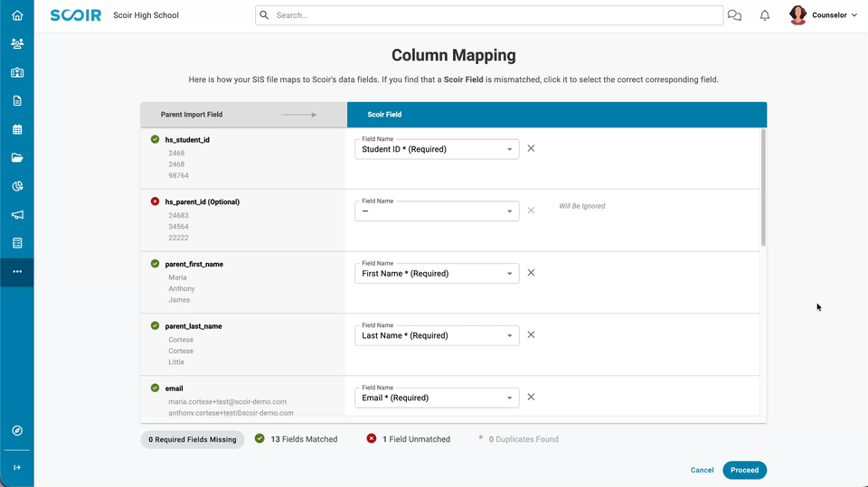Screen dimensions: 868x487
Task: Open the Students group icon in sidebar
Action: coord(17,43)
